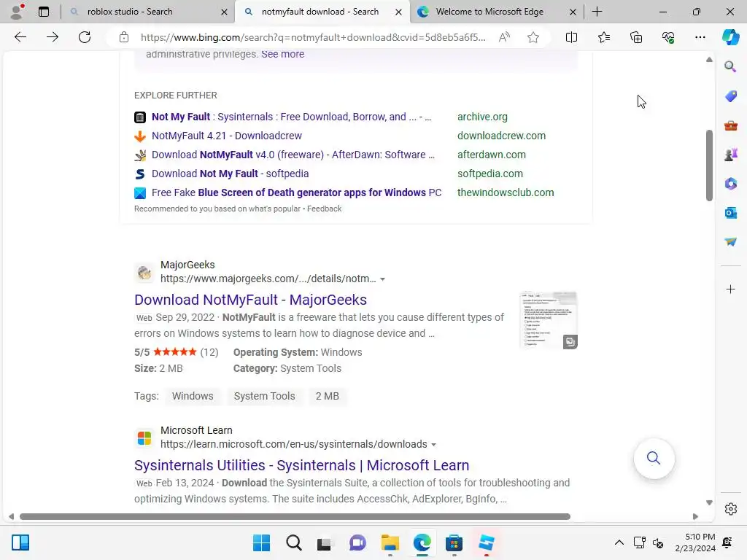Open the Windows Start menu
The height and width of the screenshot is (560, 747).
[261, 542]
